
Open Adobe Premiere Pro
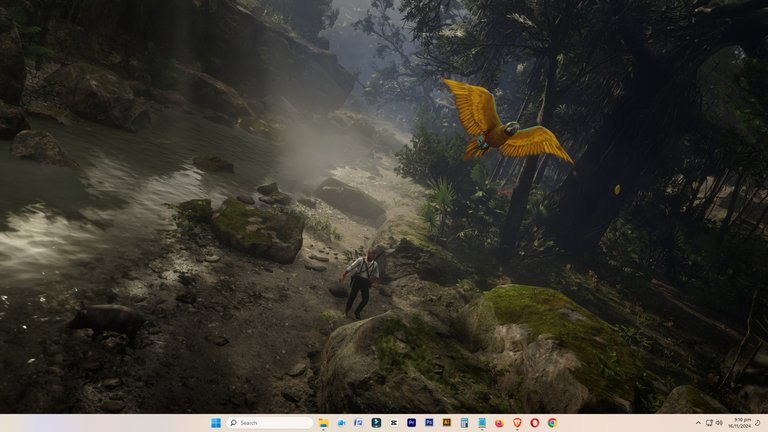coord(411,423)
